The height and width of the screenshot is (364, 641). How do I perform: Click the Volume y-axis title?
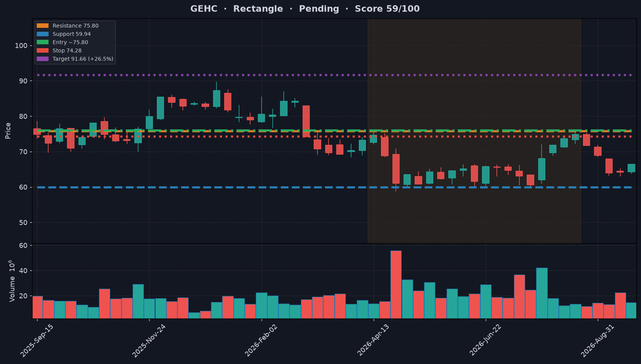click(12, 281)
